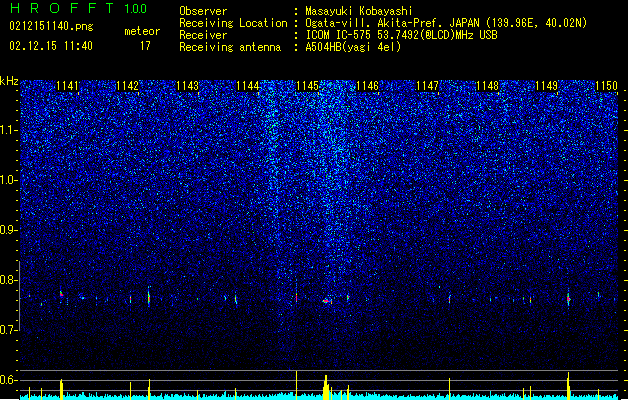Click the 1142 time marker

pyautogui.click(x=128, y=86)
